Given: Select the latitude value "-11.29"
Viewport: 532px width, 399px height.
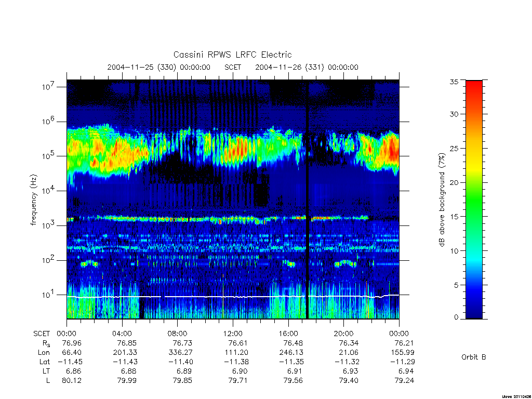Looking at the screenshot, I should tap(403, 362).
